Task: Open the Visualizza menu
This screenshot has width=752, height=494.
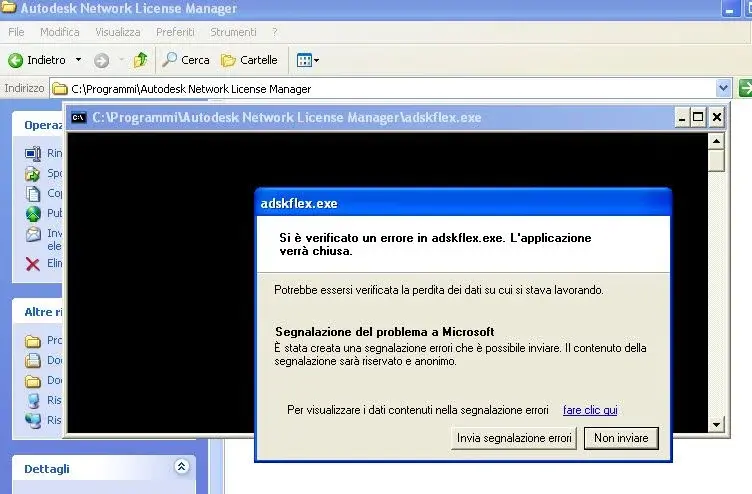Action: point(118,32)
